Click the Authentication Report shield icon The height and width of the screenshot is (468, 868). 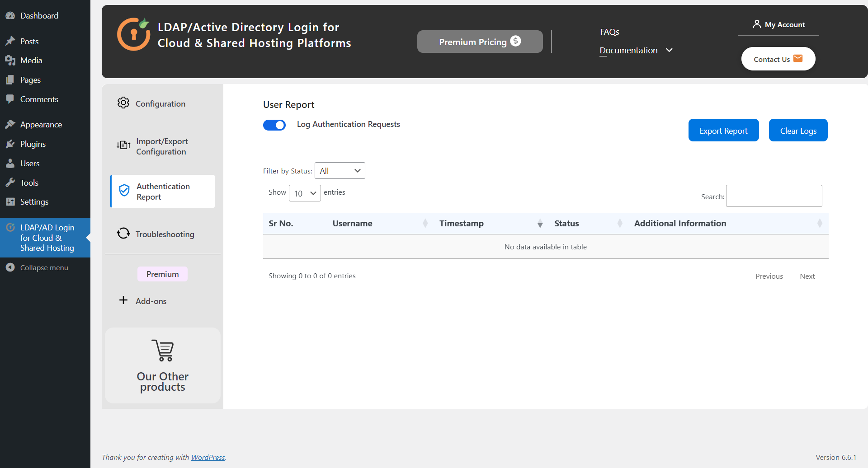click(x=124, y=191)
